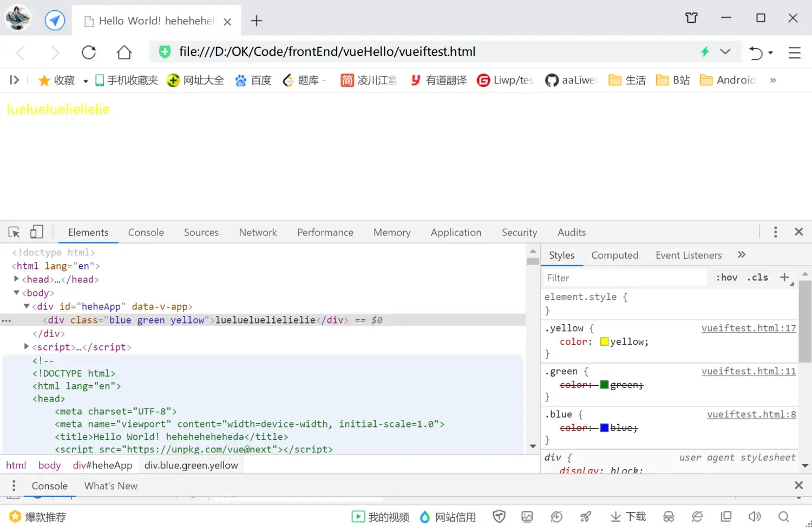This screenshot has height=527, width=812.
Task: Open the aaLiwei GitHub bookmark
Action: point(571,80)
